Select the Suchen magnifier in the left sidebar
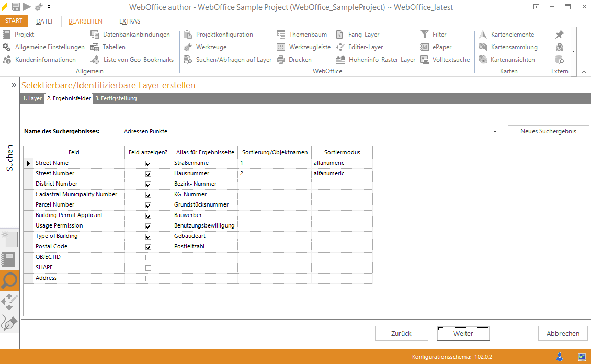 pyautogui.click(x=9, y=281)
